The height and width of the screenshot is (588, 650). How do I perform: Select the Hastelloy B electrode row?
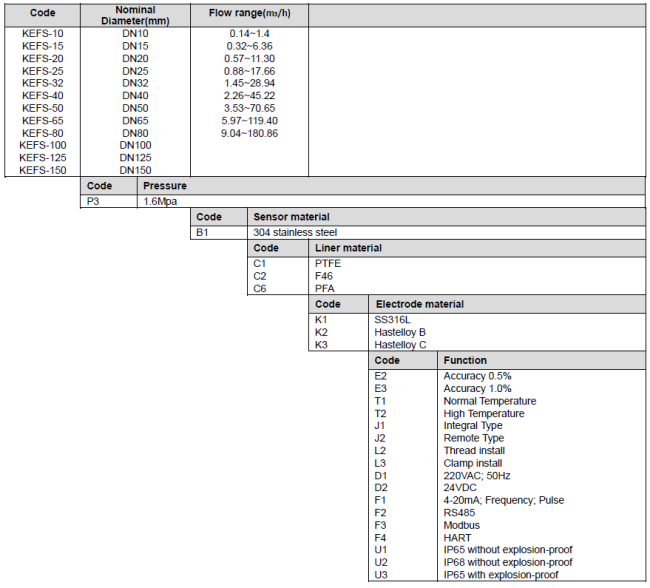tap(399, 332)
